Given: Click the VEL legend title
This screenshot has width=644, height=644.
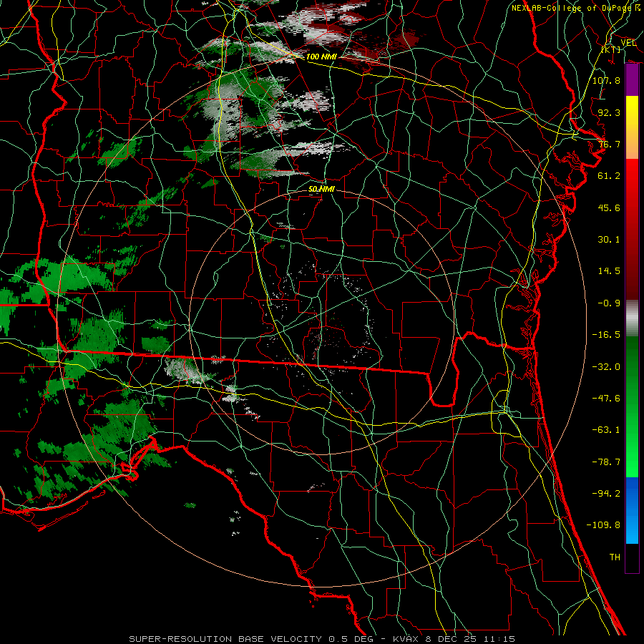Looking at the screenshot, I should point(628,43).
